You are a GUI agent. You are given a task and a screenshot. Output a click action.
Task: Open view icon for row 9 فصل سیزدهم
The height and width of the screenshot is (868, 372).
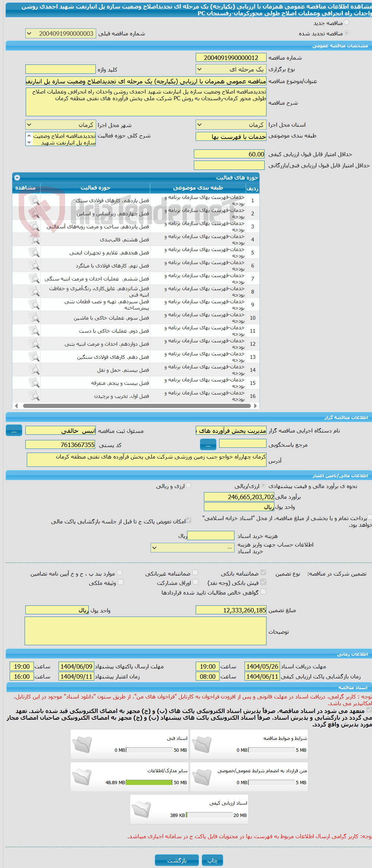coord(34,305)
